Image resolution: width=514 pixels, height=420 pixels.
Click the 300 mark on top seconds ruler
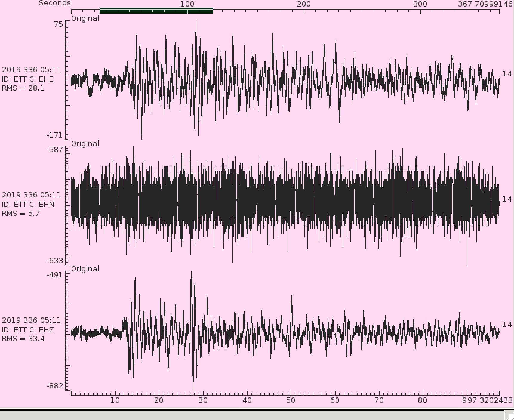pos(420,4)
